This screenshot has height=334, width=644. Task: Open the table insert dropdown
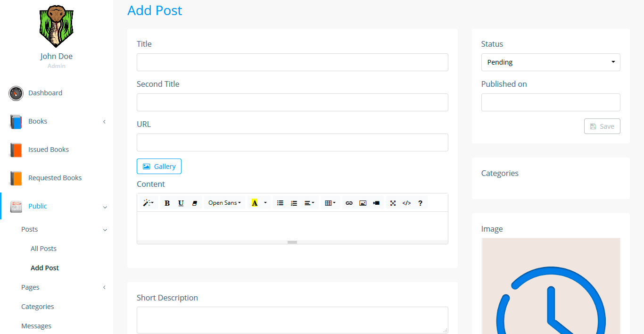point(330,203)
